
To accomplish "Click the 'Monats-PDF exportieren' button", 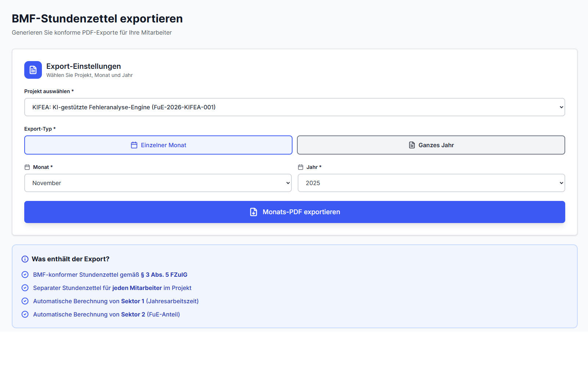I will click(294, 212).
